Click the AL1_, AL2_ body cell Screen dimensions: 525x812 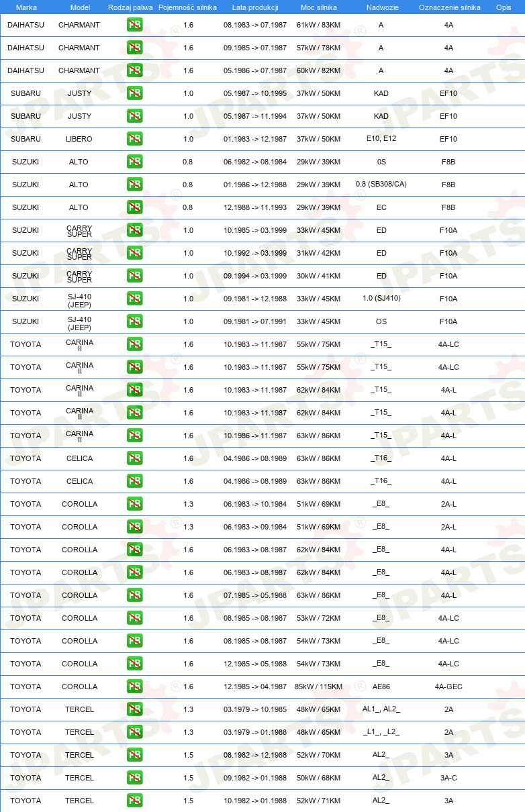tap(381, 709)
